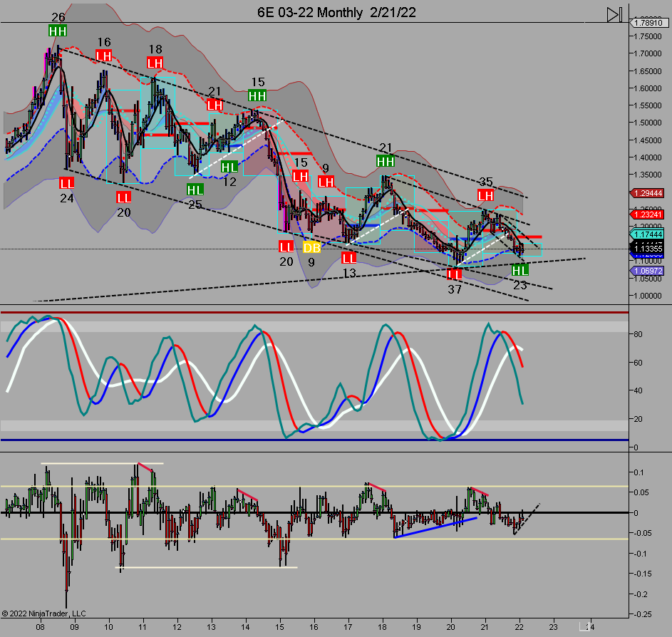
Task: Click year 15 on the time axis
Action: pyautogui.click(x=279, y=627)
